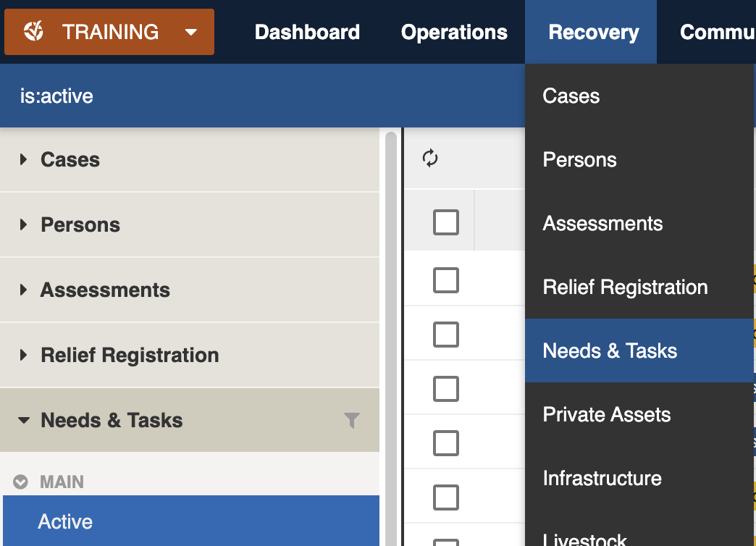The image size is (756, 546).
Task: Check the first row checkbox
Action: (x=446, y=280)
